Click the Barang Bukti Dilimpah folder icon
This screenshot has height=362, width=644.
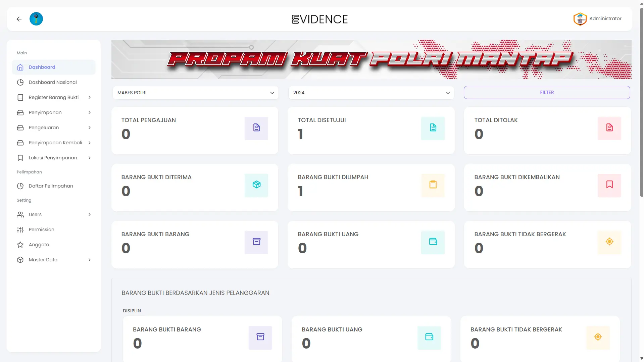(433, 185)
